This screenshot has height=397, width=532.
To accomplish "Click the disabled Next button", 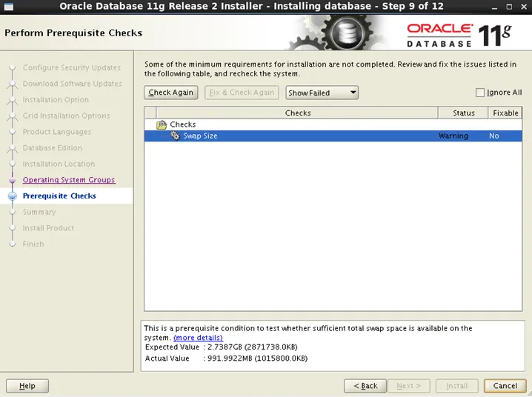I will click(408, 386).
